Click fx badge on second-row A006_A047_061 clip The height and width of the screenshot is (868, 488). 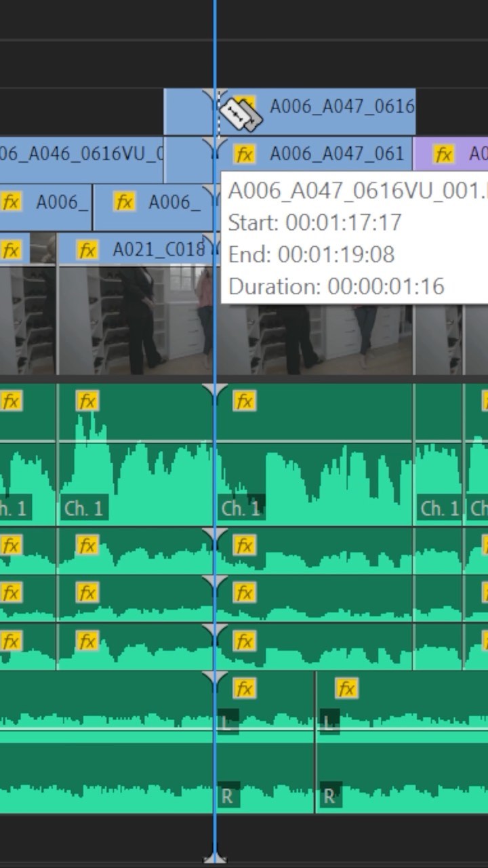(x=244, y=155)
